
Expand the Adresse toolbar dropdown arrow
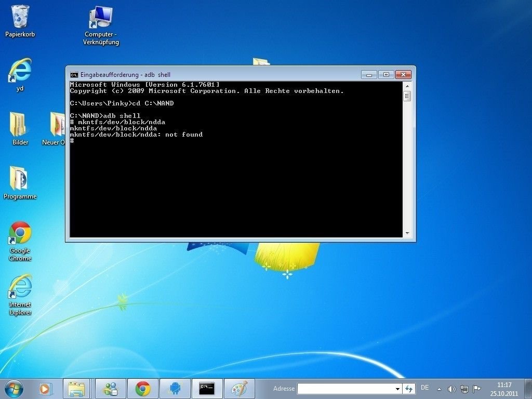pyautogui.click(x=397, y=389)
